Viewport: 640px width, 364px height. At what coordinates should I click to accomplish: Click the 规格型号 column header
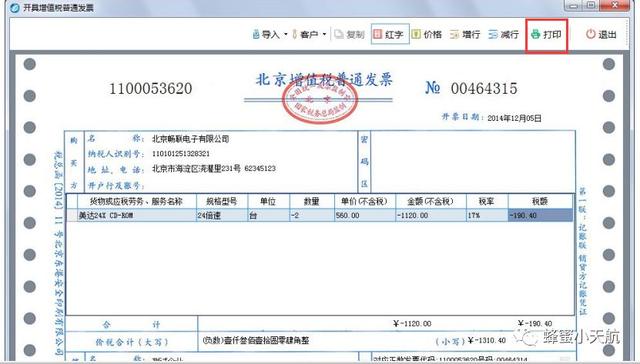(x=222, y=202)
